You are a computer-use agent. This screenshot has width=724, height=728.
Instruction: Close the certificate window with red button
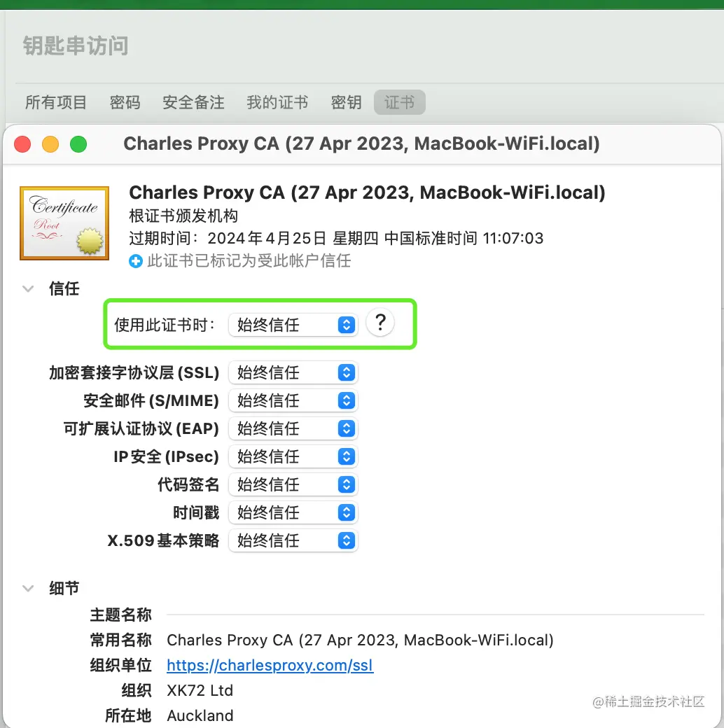click(x=22, y=144)
